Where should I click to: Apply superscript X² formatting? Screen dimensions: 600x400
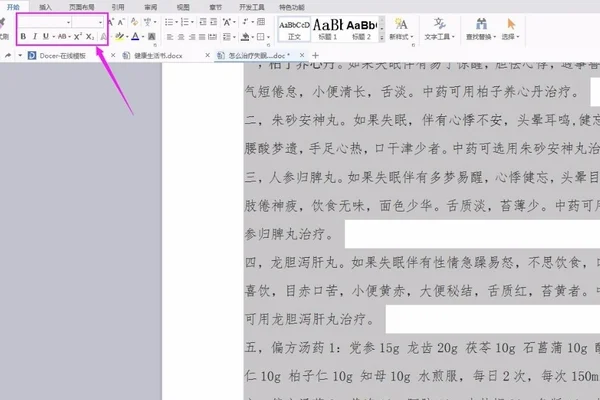(77, 36)
